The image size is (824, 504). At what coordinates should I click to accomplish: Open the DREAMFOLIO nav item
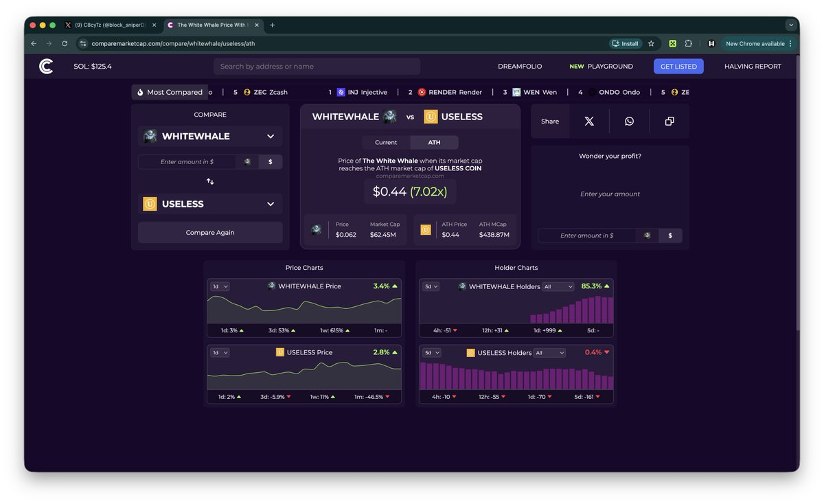tap(520, 67)
